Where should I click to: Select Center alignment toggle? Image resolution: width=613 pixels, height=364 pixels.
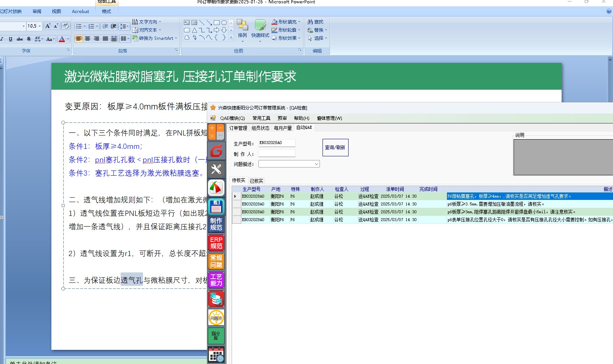click(x=88, y=39)
